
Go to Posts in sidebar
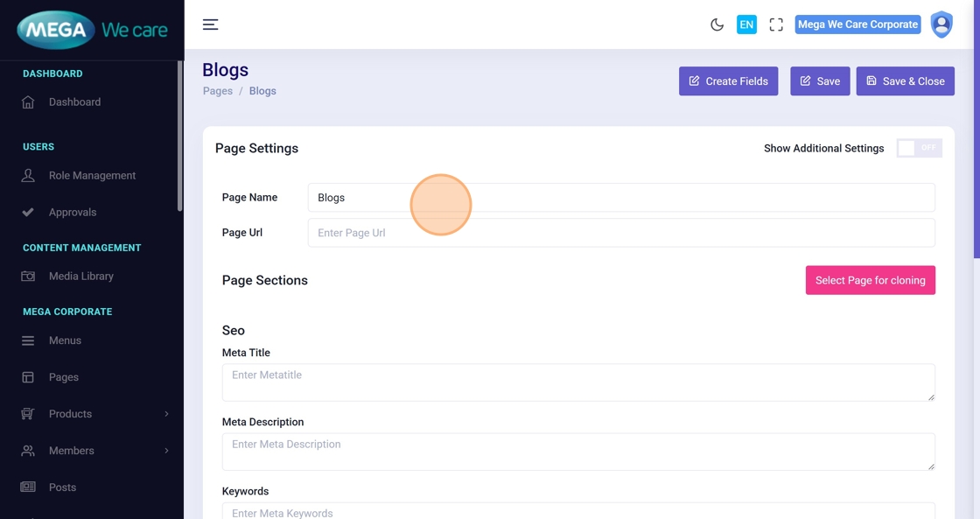[62, 487]
